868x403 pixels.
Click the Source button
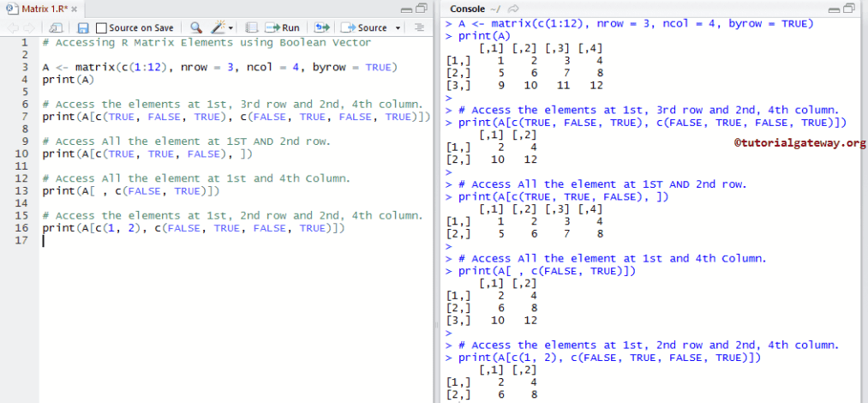coord(365,27)
